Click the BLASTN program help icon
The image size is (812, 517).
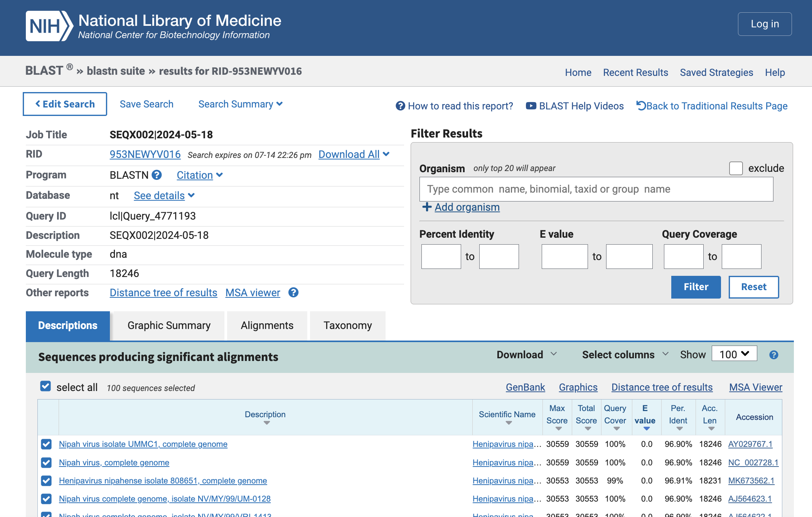pyautogui.click(x=157, y=175)
